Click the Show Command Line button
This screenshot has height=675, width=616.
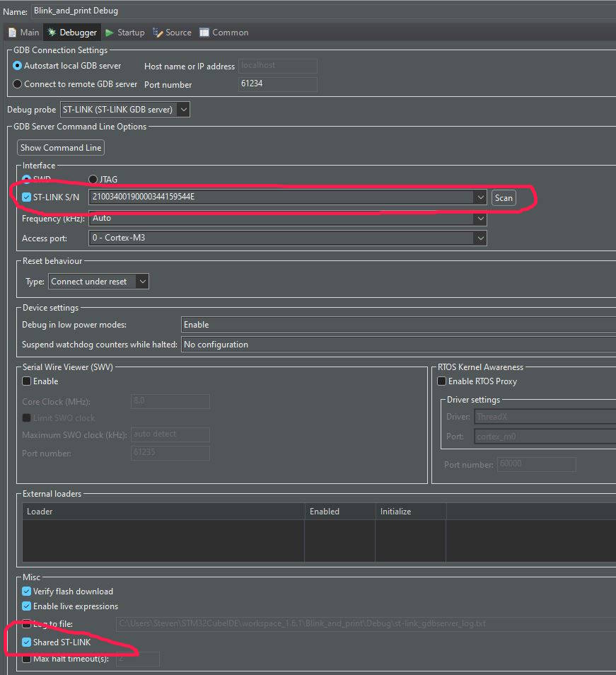(60, 147)
